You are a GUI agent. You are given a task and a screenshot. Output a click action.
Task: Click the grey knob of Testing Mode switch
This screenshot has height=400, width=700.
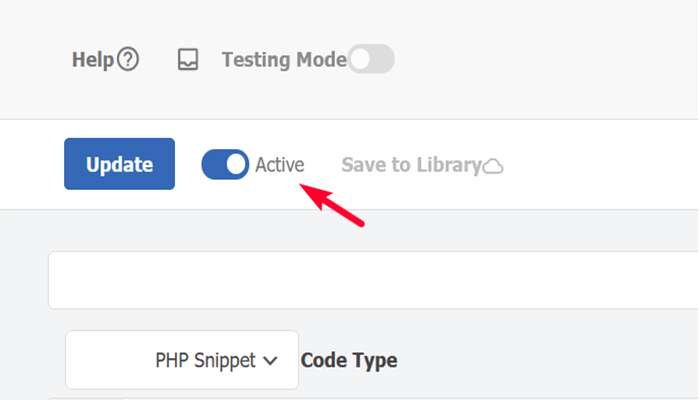(358, 60)
